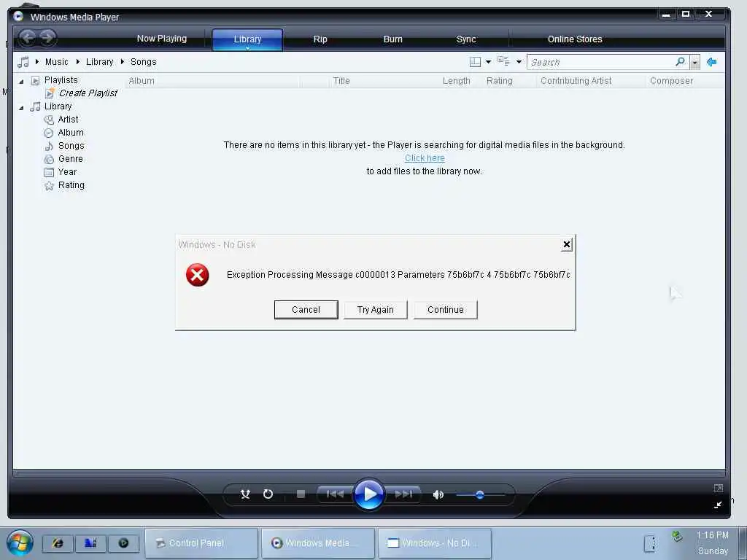Open the Windows Start orb
This screenshot has height=560, width=747.
pyautogui.click(x=20, y=542)
